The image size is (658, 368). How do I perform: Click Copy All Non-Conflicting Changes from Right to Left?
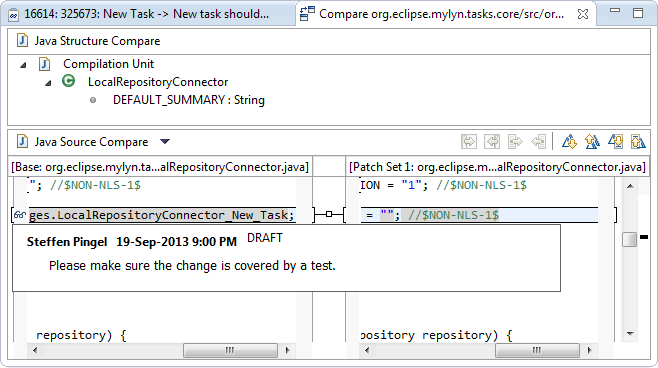point(492,142)
